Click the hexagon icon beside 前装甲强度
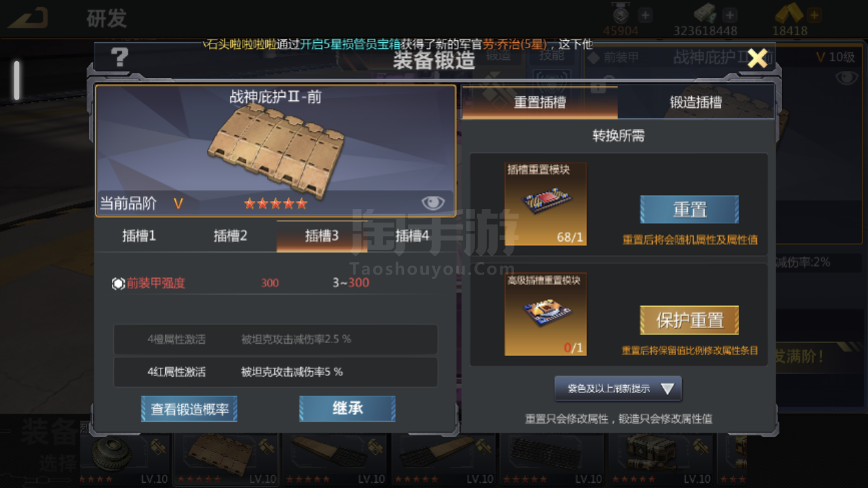This screenshot has height=488, width=868. coord(118,283)
